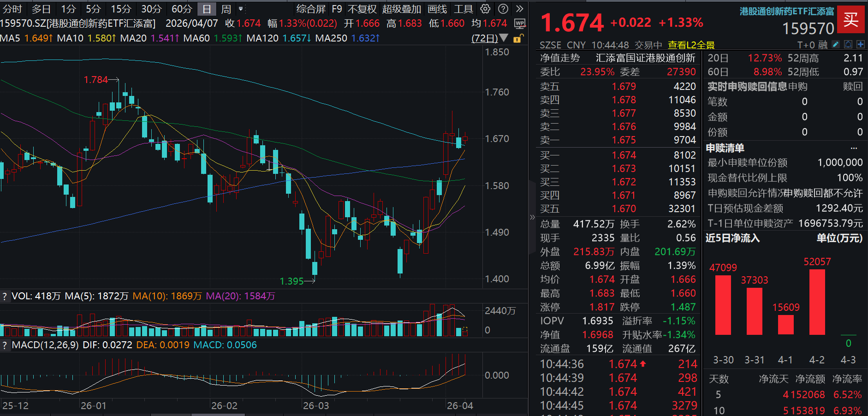Click the WP monitor icon

pos(520,24)
